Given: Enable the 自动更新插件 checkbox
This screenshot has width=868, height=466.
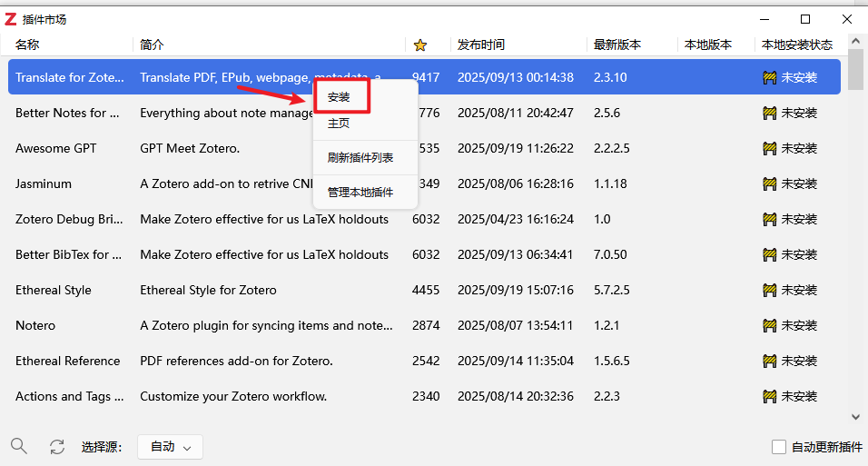Looking at the screenshot, I should pos(779,447).
